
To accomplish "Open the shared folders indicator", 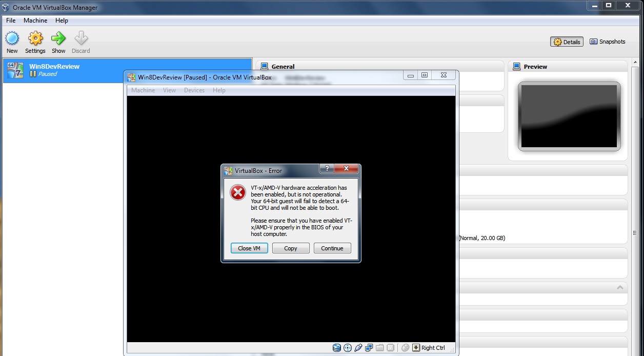I will coord(380,348).
